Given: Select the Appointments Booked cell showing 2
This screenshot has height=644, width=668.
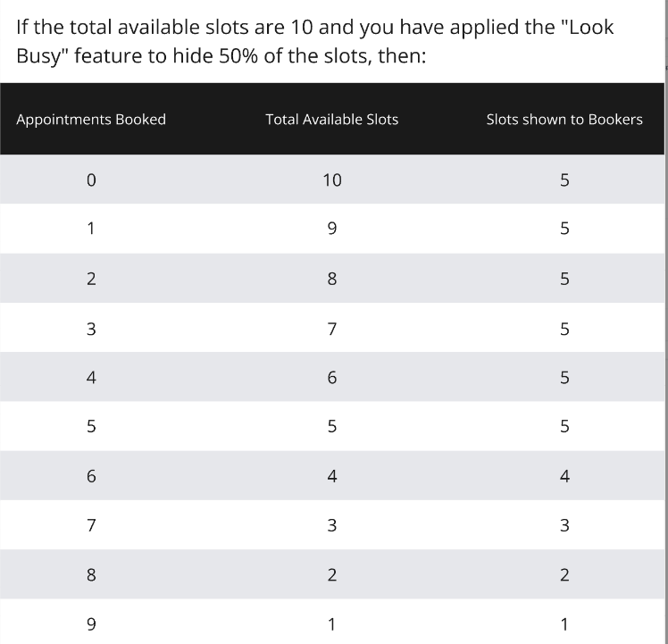Looking at the screenshot, I should pos(91,279).
